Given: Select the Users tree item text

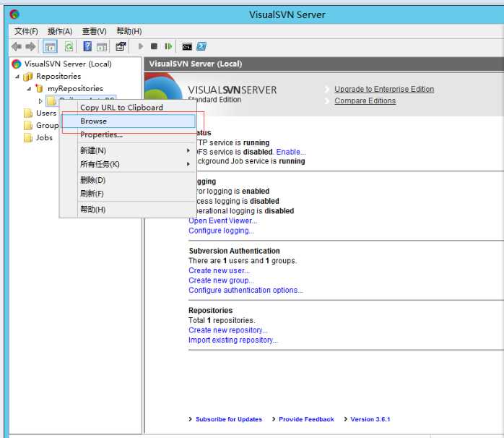Looking at the screenshot, I should pyautogui.click(x=46, y=113).
